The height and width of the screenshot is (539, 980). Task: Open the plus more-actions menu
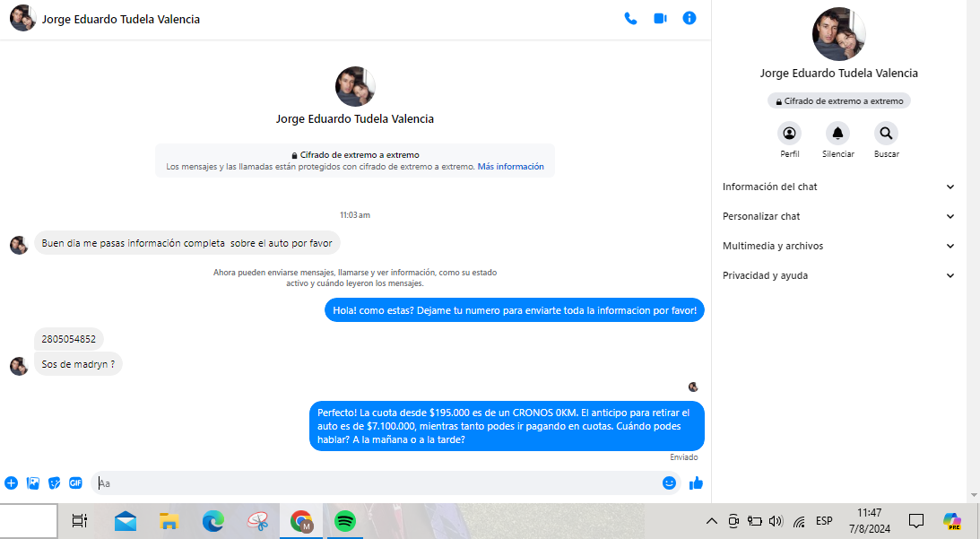click(x=12, y=482)
